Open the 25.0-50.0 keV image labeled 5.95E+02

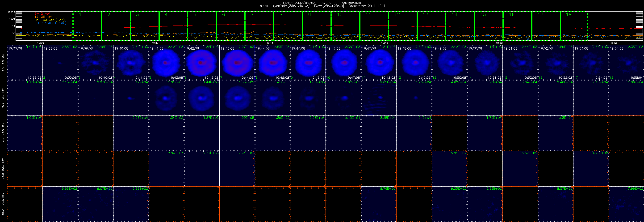coord(449,169)
